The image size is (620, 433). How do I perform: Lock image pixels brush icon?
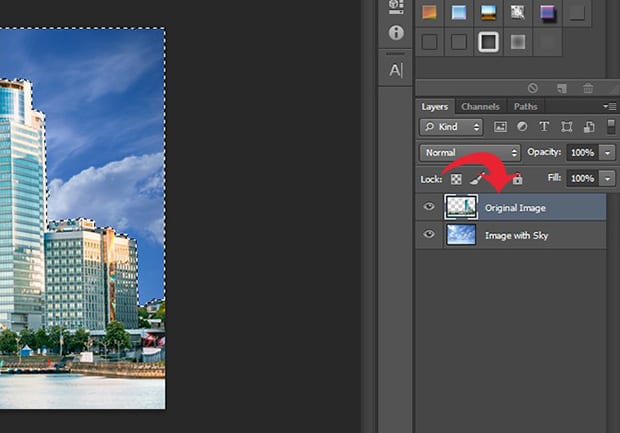coord(477,179)
